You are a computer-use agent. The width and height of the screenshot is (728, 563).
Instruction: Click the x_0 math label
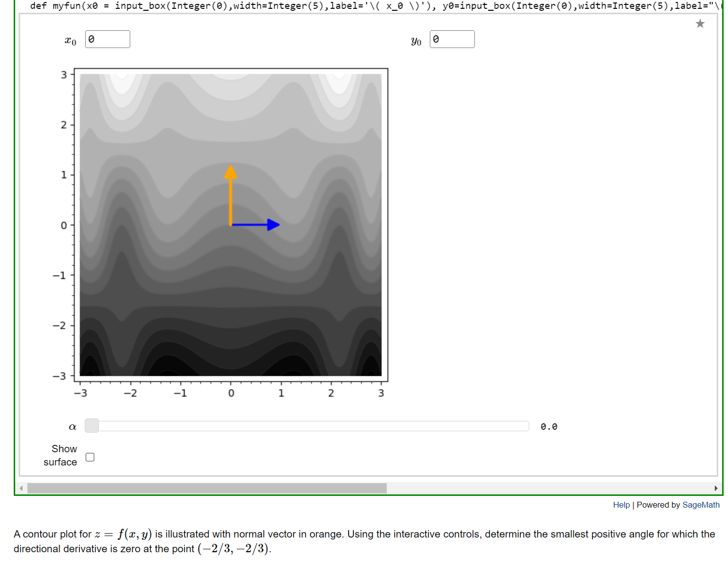pos(70,40)
